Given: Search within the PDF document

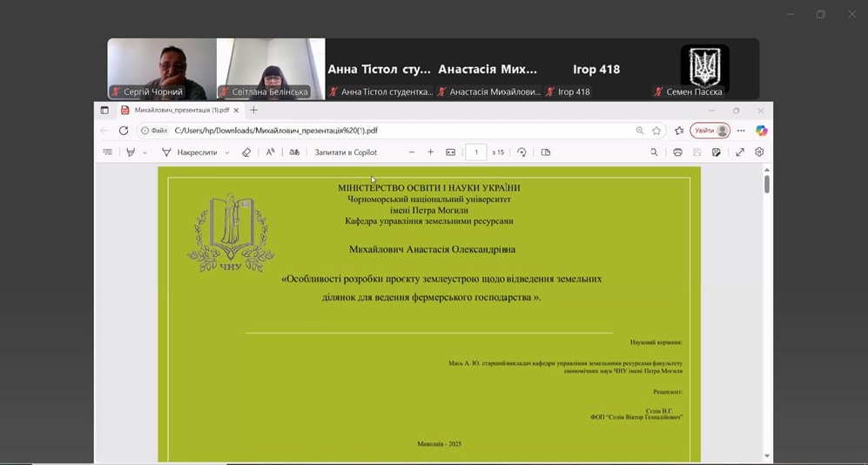Looking at the screenshot, I should pyautogui.click(x=655, y=152).
